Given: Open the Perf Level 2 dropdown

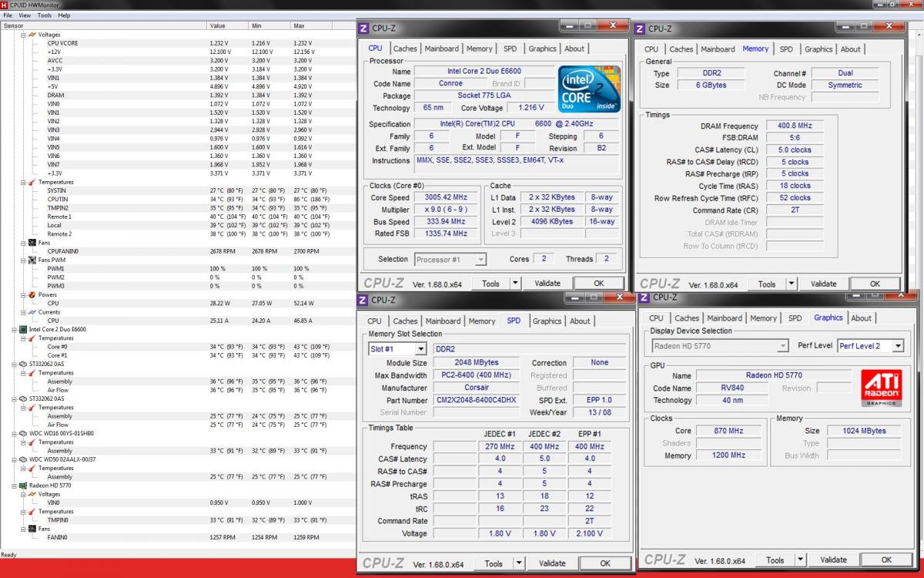Looking at the screenshot, I should point(898,346).
